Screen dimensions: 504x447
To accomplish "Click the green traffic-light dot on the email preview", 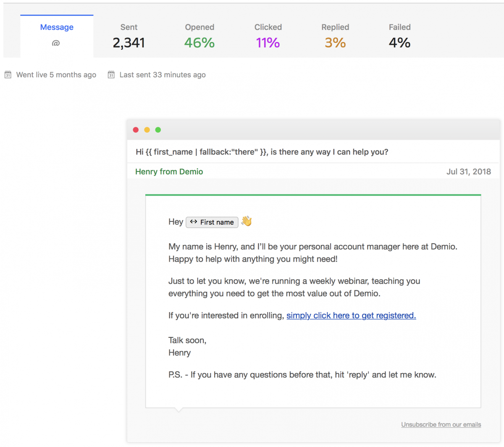I will point(158,130).
